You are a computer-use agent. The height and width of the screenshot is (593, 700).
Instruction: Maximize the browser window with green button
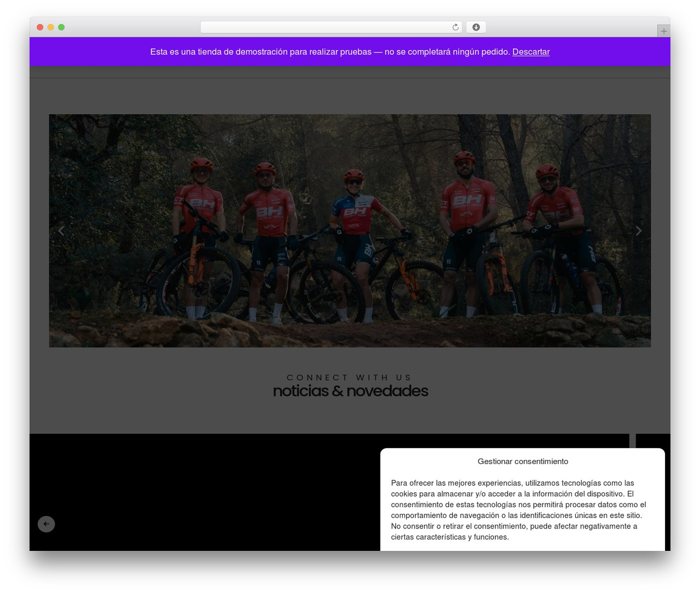point(61,27)
